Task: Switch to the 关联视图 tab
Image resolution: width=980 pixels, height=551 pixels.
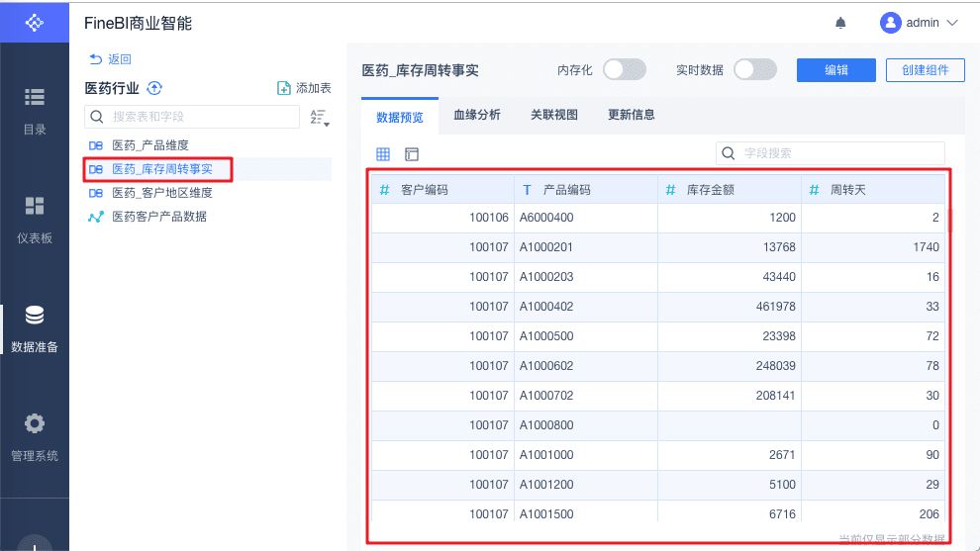Action: pyautogui.click(x=554, y=115)
